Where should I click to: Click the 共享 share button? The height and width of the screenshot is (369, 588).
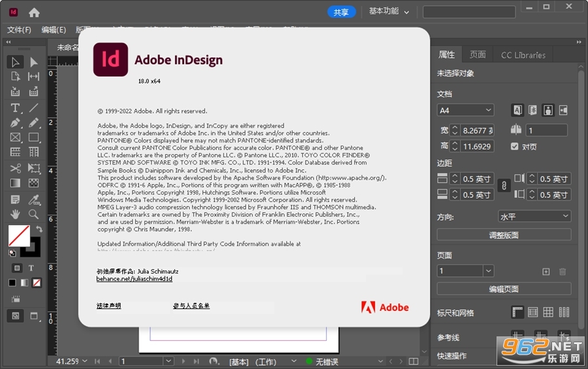341,12
